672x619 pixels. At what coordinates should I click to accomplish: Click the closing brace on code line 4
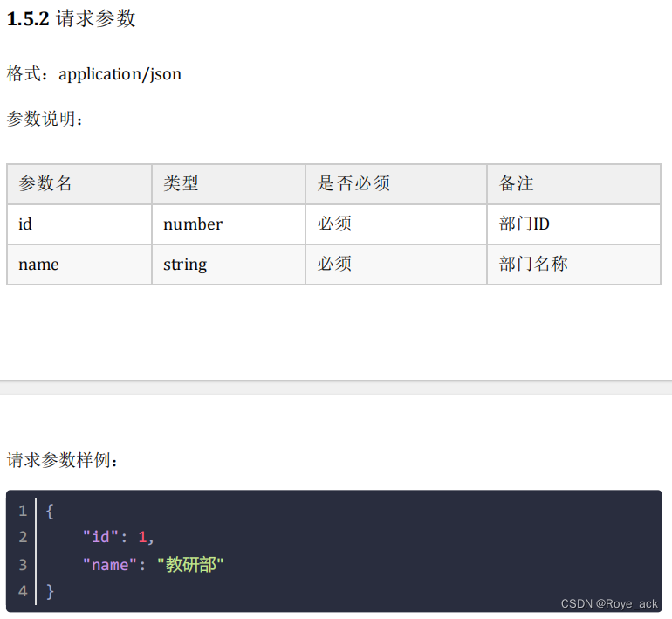[50, 592]
